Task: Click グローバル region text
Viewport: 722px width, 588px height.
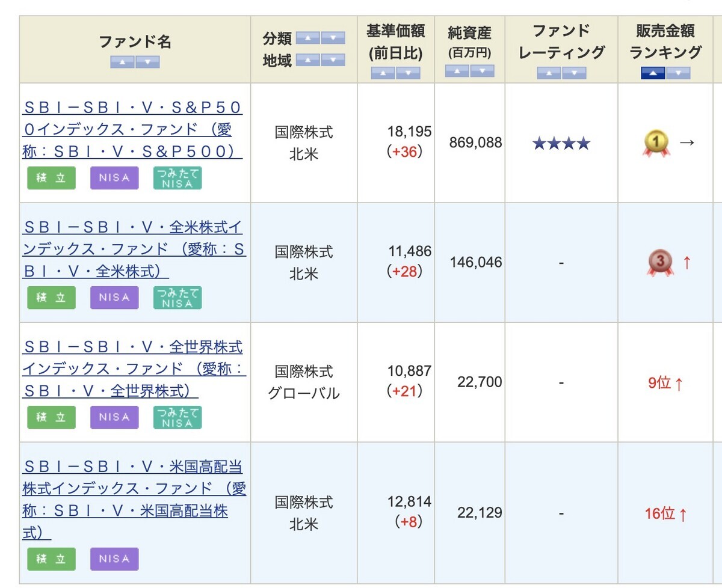Action: (304, 394)
